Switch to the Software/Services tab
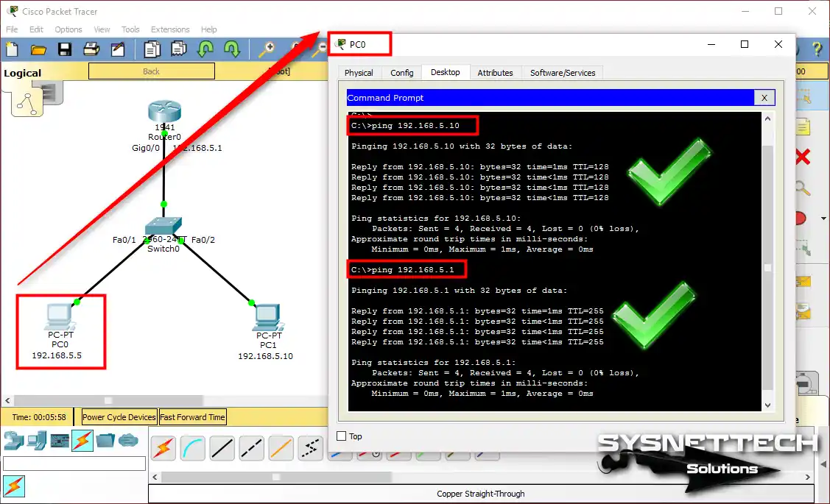 point(563,73)
